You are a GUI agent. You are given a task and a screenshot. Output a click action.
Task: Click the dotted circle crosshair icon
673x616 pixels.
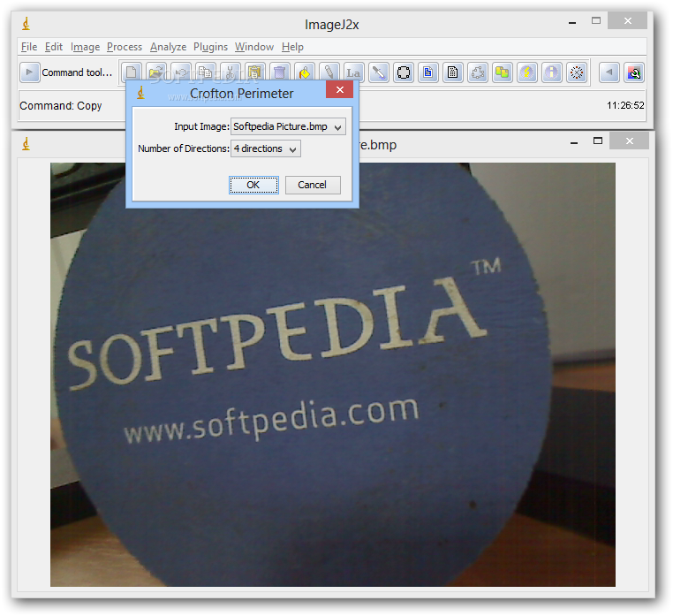coord(577,72)
